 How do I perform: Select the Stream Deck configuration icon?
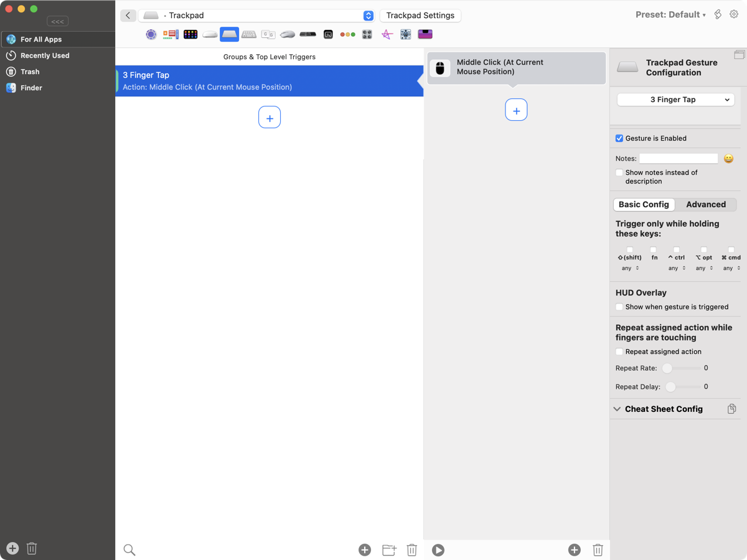(190, 34)
